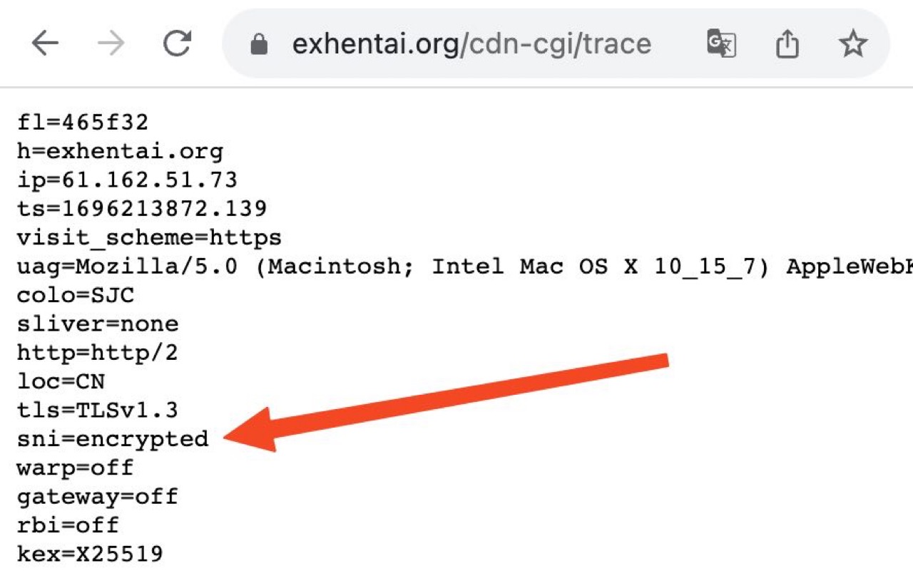Go back to the previous page
Image resolution: width=913 pixels, height=588 pixels.
coord(45,45)
